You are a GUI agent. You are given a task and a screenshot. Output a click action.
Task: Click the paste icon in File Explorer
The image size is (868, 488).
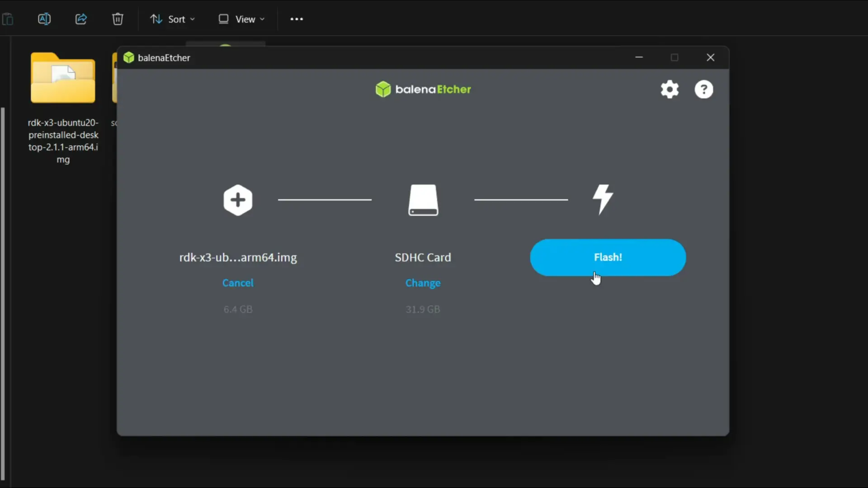click(8, 19)
